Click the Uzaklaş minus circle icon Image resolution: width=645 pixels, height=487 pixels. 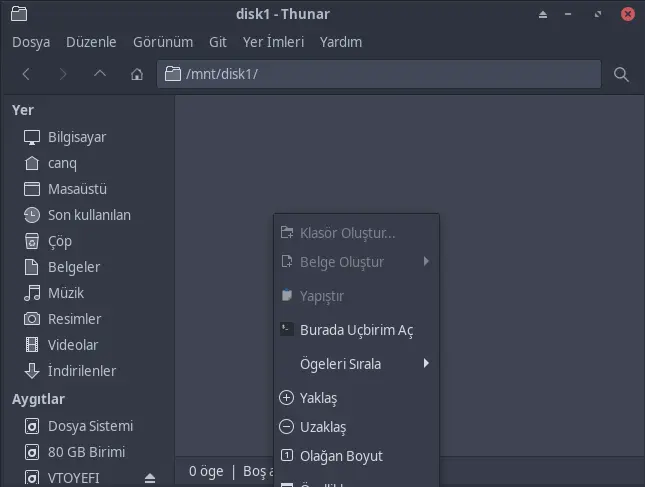[x=286, y=427]
